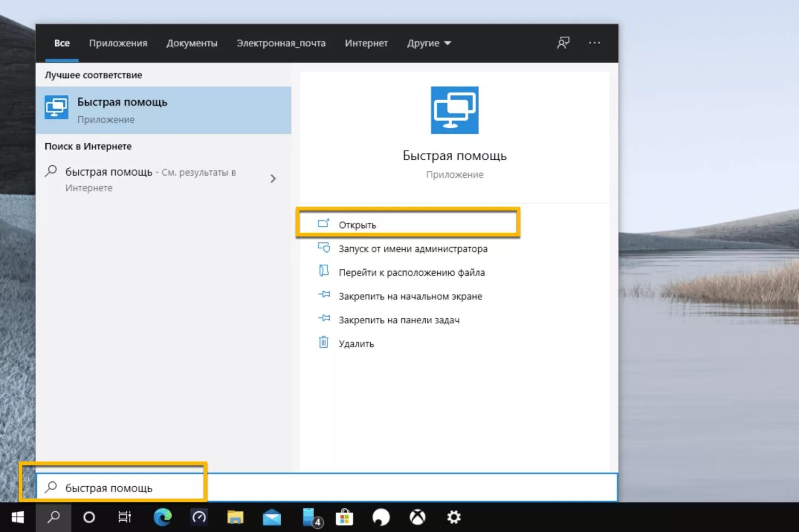Expand web search result chevron arrow
The height and width of the screenshot is (532, 799).
pyautogui.click(x=273, y=179)
